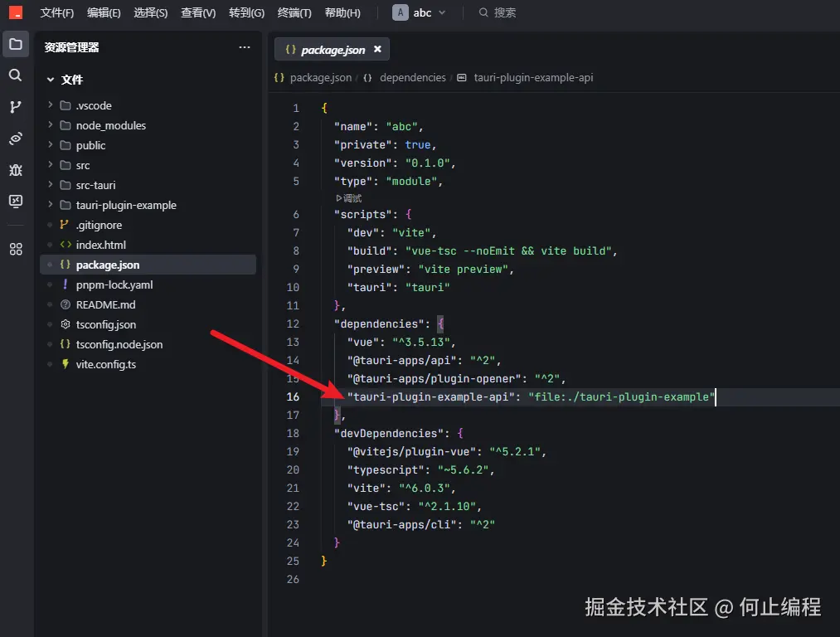Click the tsconfig.node.json braces icon
The height and width of the screenshot is (637, 840).
[x=66, y=344]
